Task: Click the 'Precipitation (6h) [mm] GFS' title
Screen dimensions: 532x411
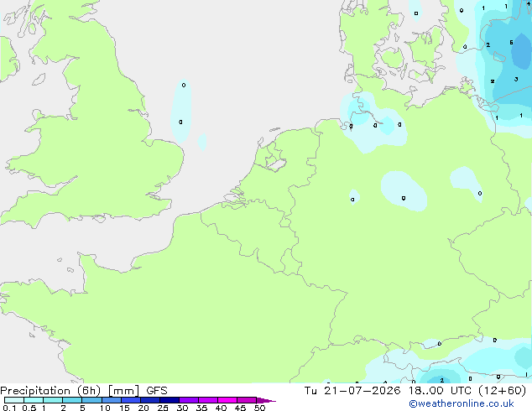Action: click(84, 391)
